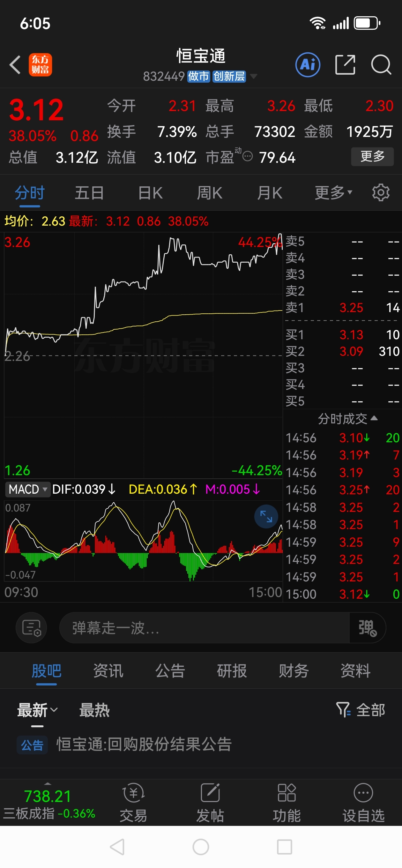Select the 分时 chart tab
The height and width of the screenshot is (868, 402).
click(x=30, y=193)
